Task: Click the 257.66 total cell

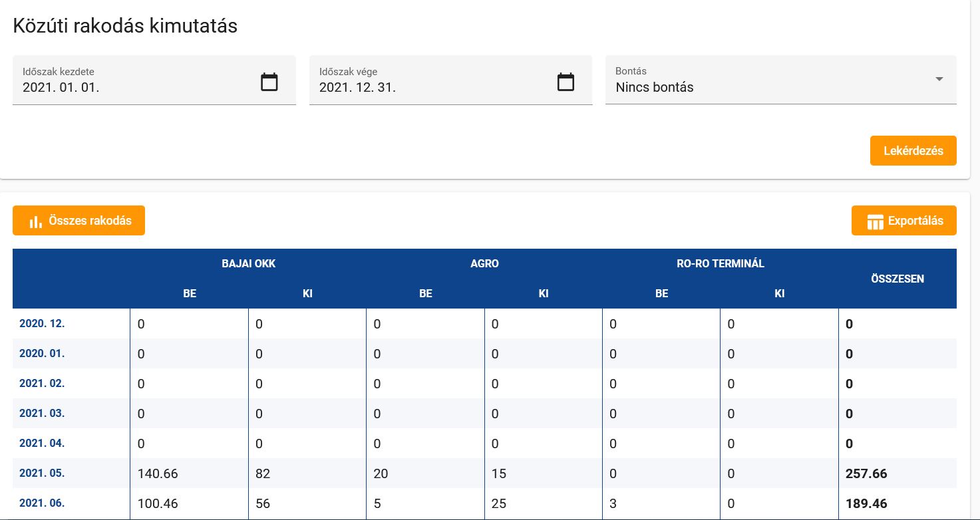Action: point(866,474)
